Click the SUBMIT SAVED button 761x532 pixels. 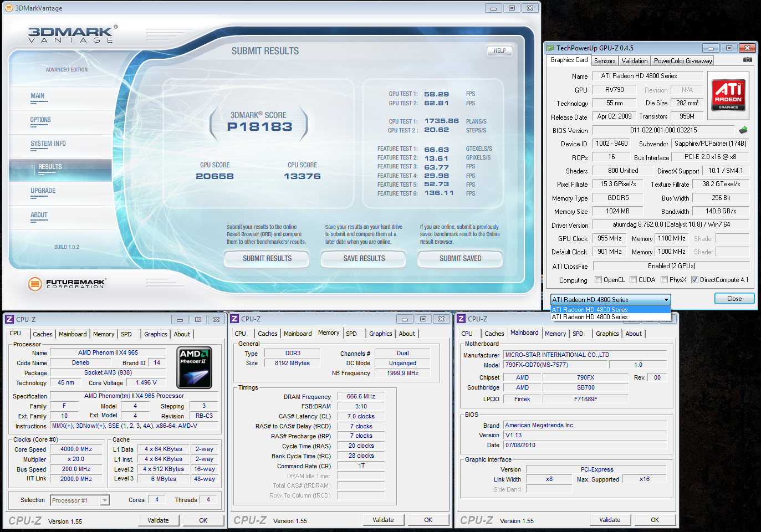point(460,258)
